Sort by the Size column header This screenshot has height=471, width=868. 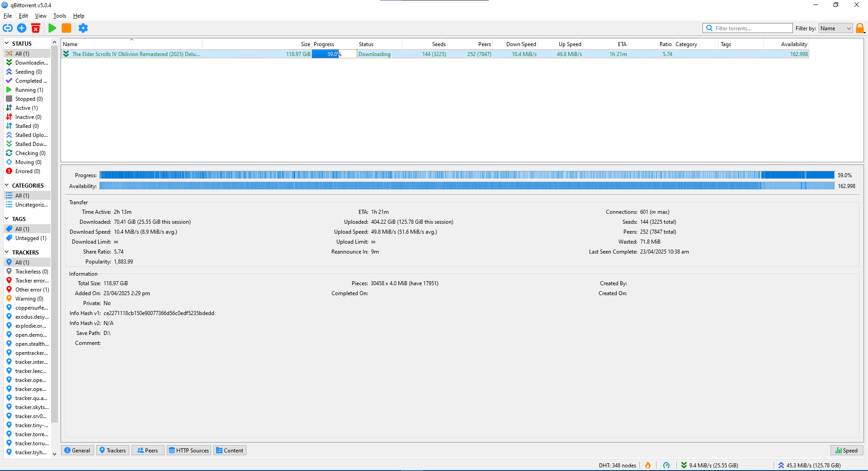tap(257, 44)
